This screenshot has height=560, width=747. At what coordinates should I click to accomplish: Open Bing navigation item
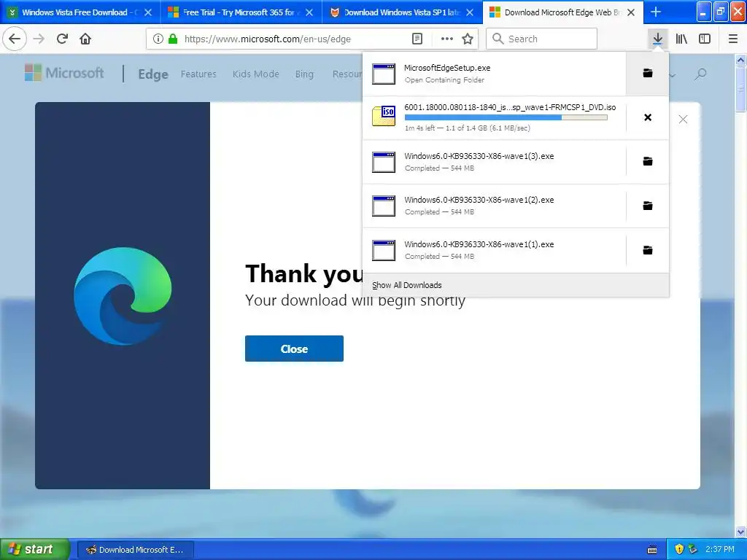[x=304, y=74]
